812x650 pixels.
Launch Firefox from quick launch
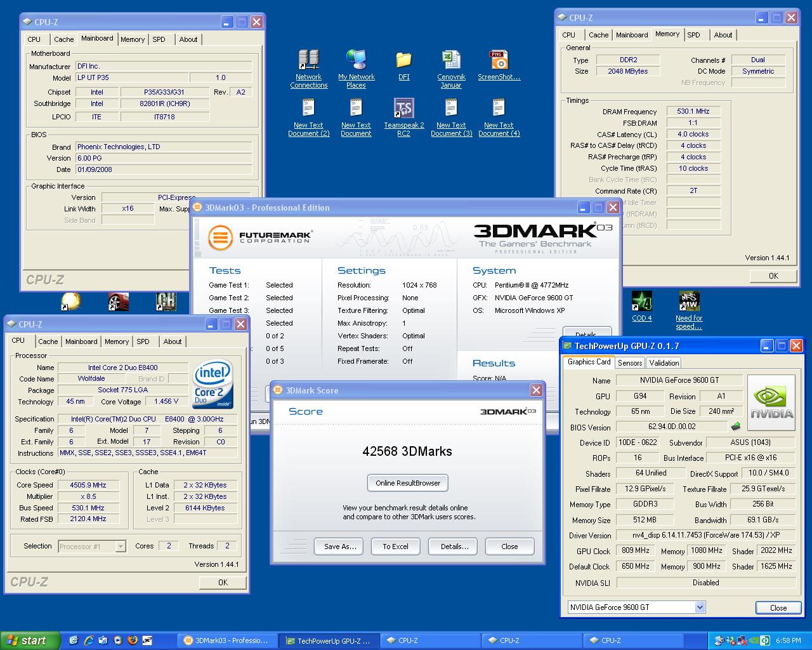tap(132, 640)
